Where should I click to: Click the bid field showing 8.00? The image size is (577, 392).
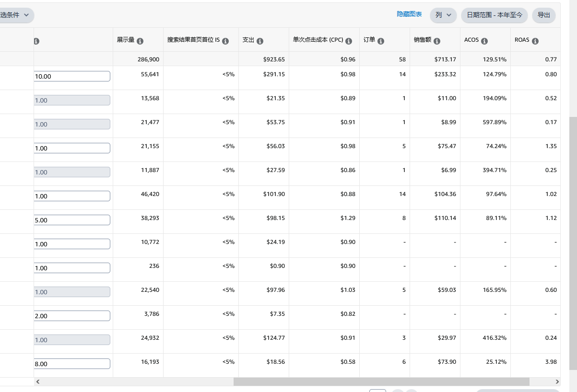point(72,364)
